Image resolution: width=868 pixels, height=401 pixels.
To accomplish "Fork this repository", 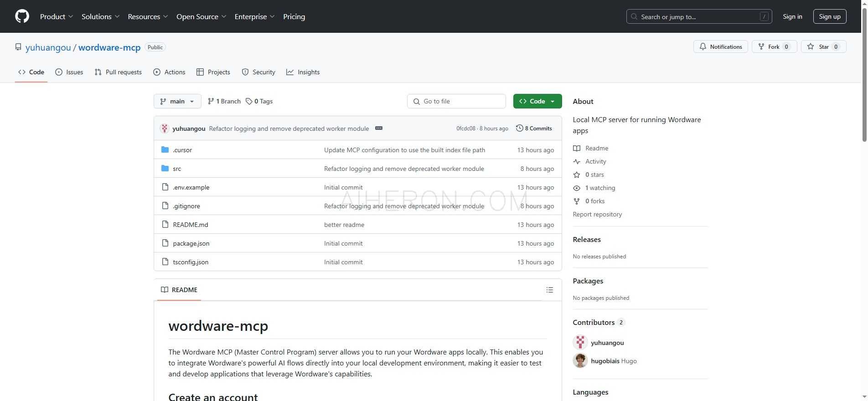I will click(x=774, y=46).
